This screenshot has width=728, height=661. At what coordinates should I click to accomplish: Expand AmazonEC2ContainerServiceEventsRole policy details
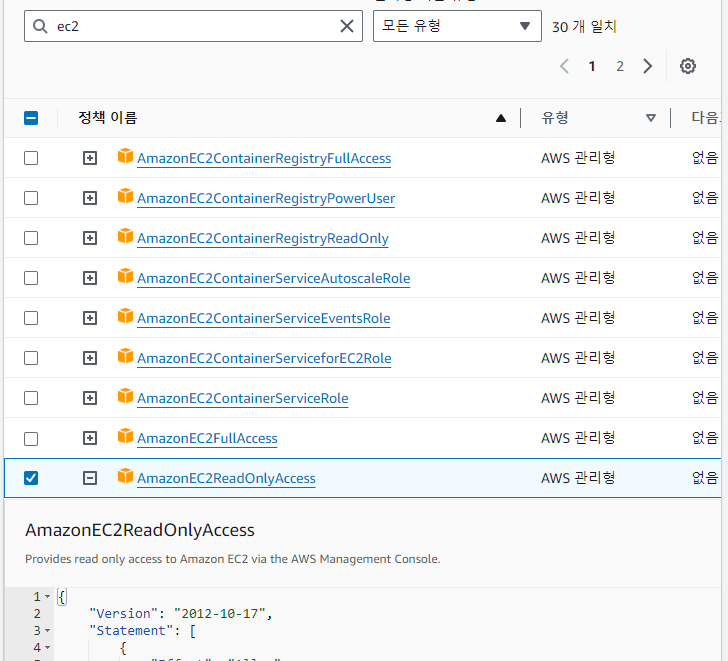click(90, 318)
